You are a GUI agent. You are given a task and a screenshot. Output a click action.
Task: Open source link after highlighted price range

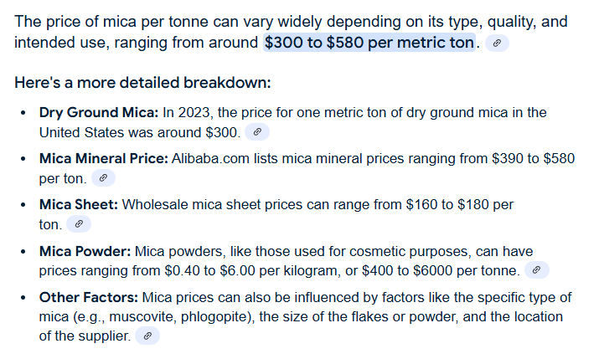coord(497,43)
